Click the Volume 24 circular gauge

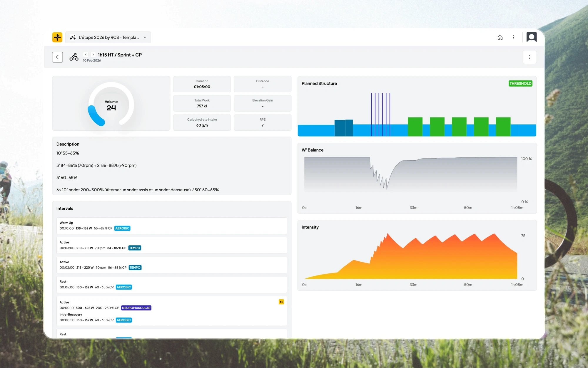tap(111, 105)
